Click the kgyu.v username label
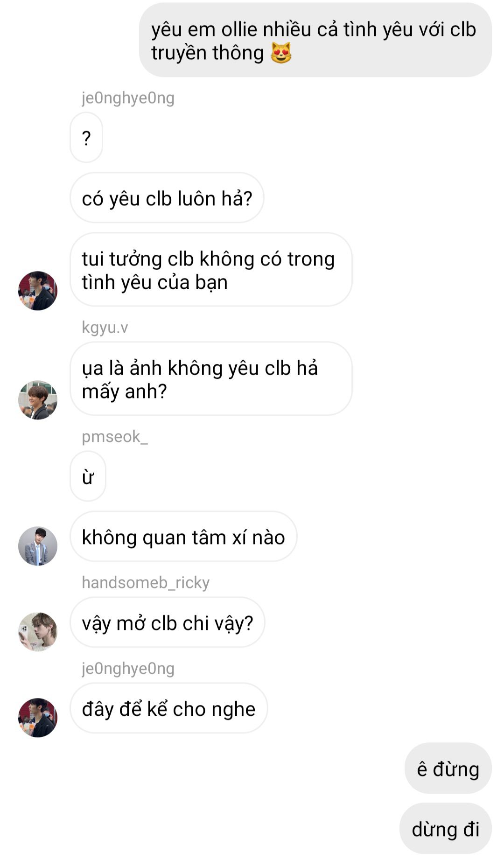 point(105,328)
